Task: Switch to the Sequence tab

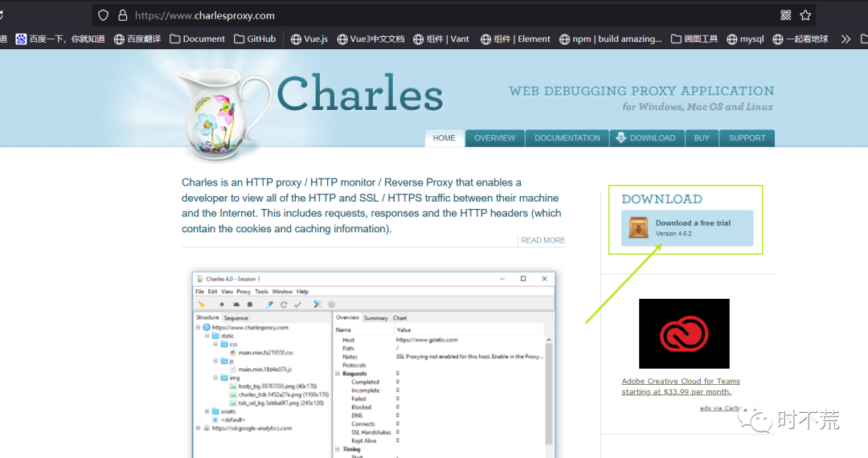Action: (x=235, y=318)
